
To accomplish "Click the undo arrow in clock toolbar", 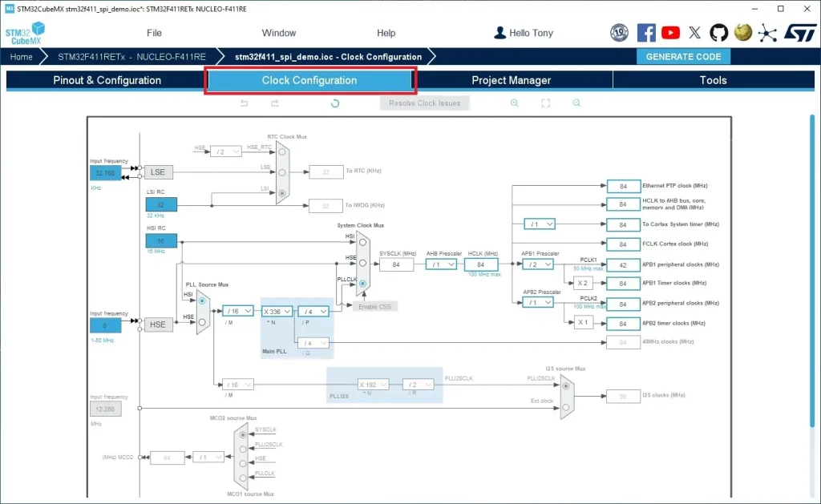I will [245, 103].
